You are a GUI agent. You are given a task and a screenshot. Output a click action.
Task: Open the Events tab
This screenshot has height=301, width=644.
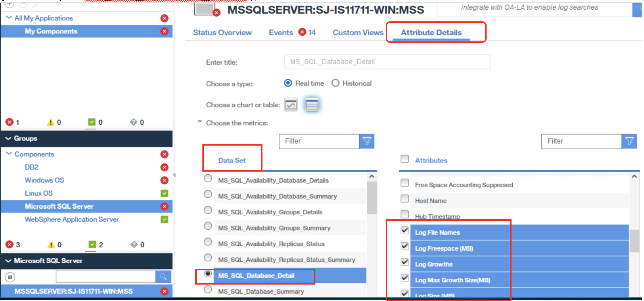tap(281, 33)
